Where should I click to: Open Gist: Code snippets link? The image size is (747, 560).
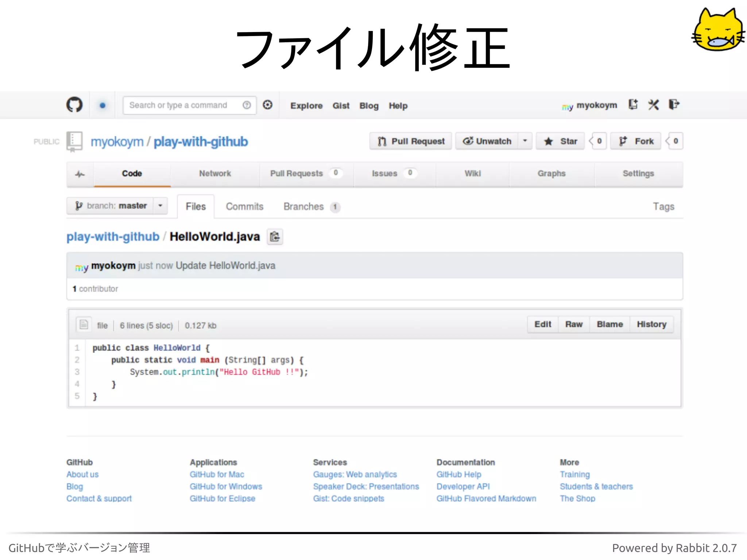348,498
